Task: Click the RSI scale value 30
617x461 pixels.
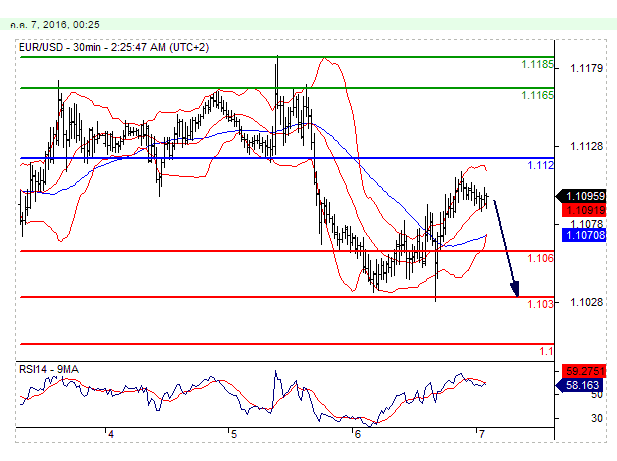Action: [597, 418]
